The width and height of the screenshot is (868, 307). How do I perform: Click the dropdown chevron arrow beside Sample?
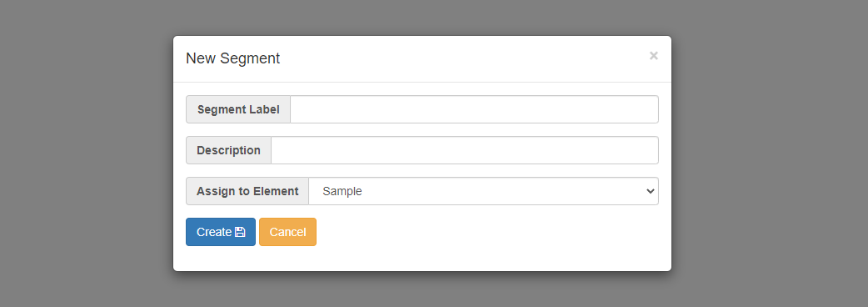coord(650,191)
